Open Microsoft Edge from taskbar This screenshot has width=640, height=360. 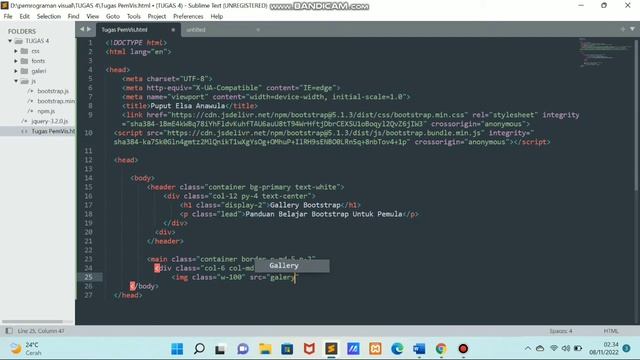397,349
